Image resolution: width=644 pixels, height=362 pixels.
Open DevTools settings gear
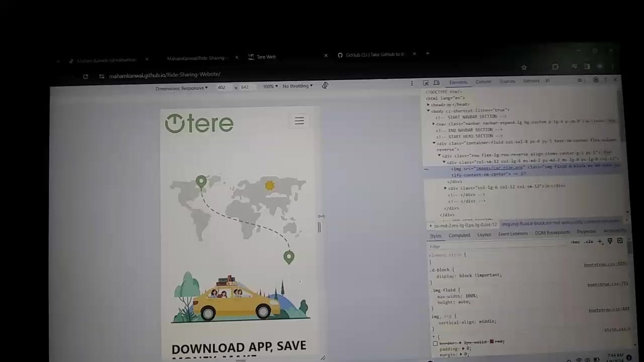596,80
